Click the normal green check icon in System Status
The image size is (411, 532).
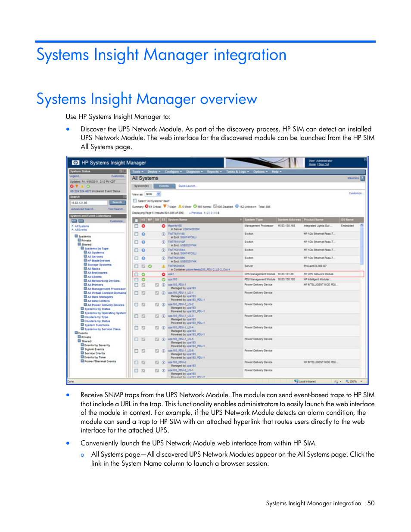coord(88,187)
